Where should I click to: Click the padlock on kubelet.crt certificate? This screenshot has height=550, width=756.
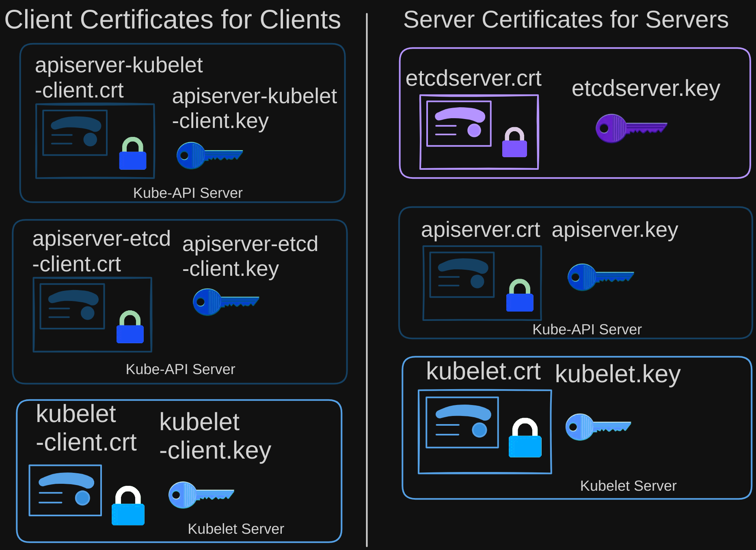click(x=525, y=438)
